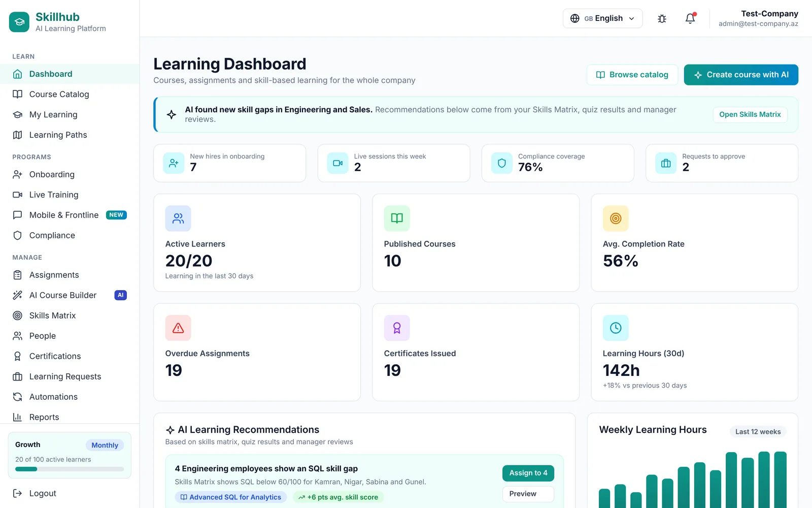
Task: Open Mobile & Frontline section
Action: point(70,215)
